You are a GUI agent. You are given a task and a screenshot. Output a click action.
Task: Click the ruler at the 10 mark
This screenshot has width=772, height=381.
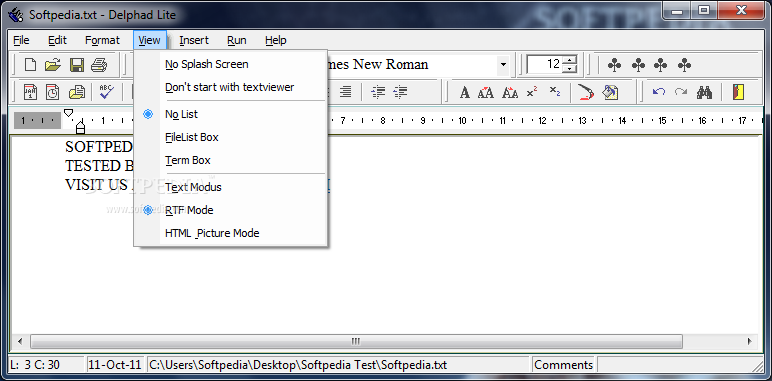pyautogui.click(x=462, y=120)
